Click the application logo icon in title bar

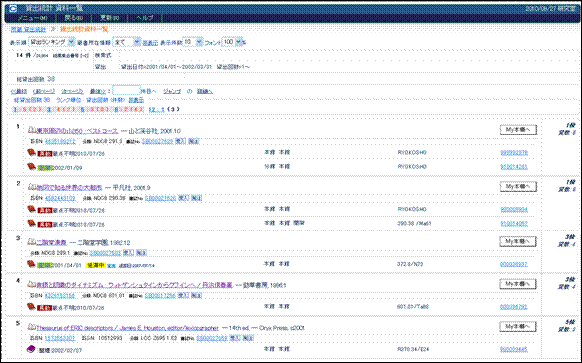click(x=13, y=8)
